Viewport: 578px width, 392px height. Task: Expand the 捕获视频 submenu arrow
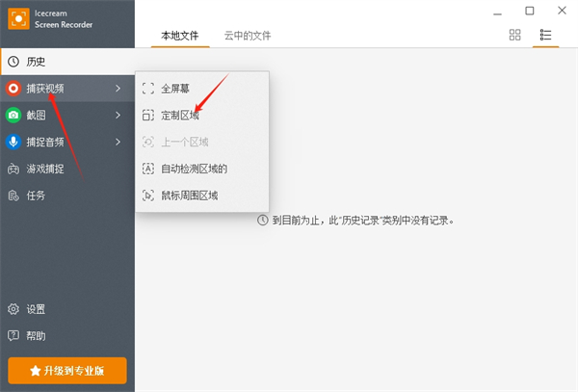118,89
